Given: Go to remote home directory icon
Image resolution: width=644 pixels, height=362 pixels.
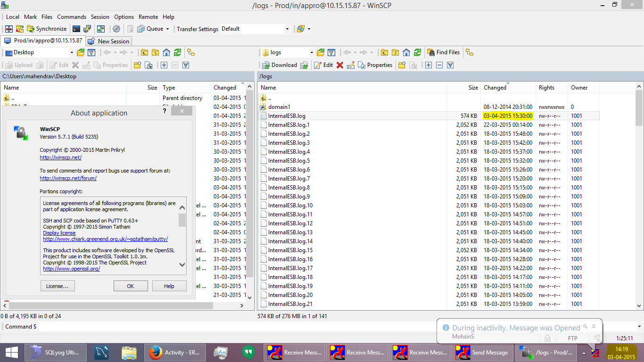Looking at the screenshot, I should point(406,52).
